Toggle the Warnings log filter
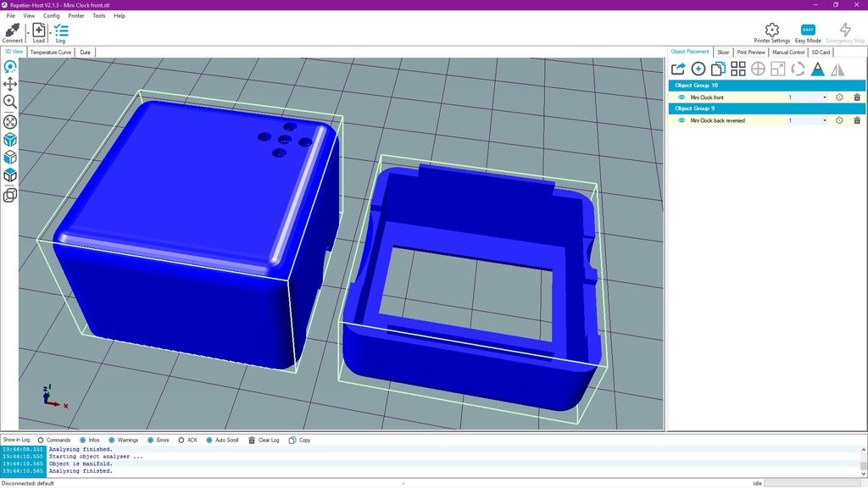 (124, 440)
